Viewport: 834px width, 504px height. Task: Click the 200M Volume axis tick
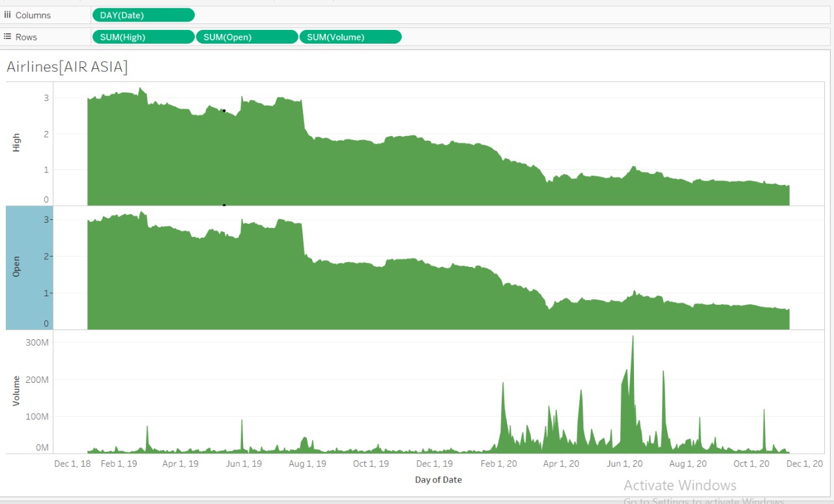[x=37, y=380]
